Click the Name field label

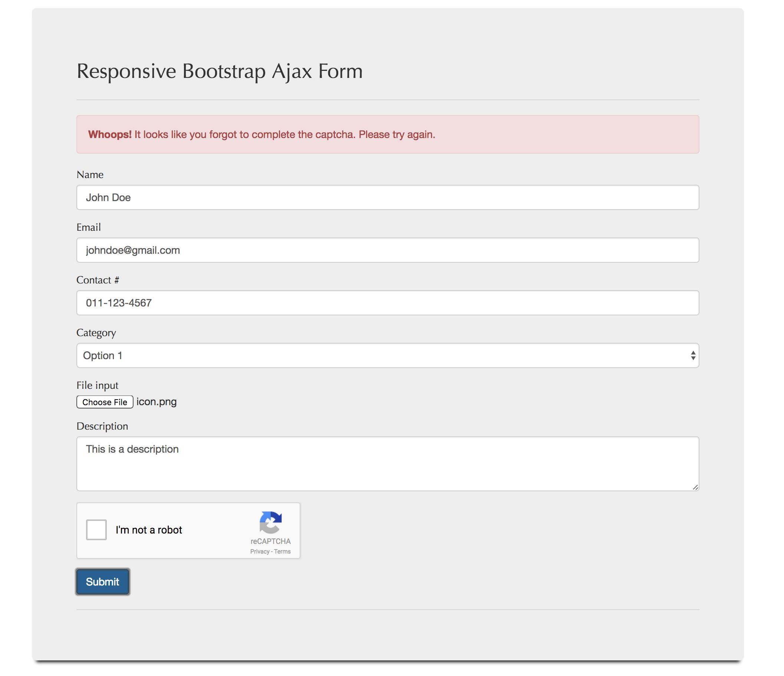tap(90, 174)
